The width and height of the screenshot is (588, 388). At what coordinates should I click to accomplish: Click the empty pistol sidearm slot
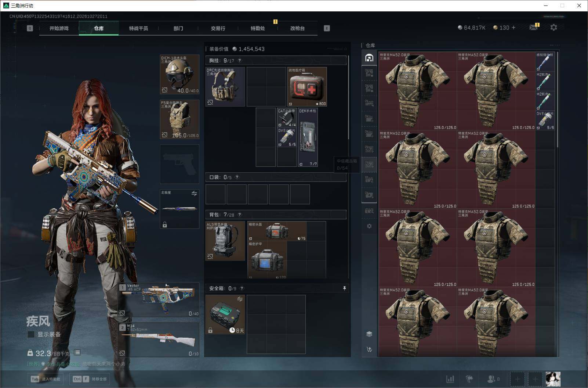coord(179,164)
